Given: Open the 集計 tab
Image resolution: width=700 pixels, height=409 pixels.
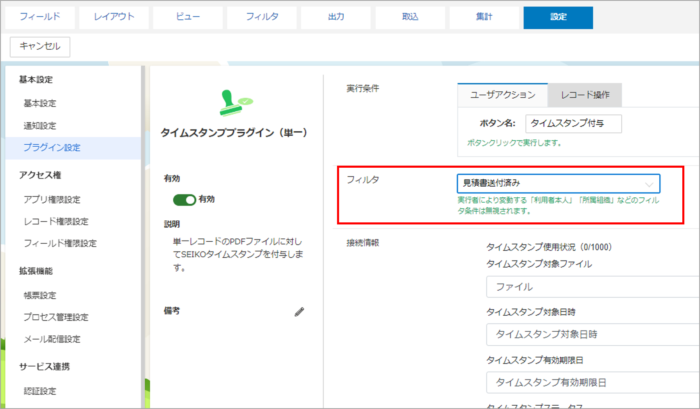Looking at the screenshot, I should (x=484, y=17).
